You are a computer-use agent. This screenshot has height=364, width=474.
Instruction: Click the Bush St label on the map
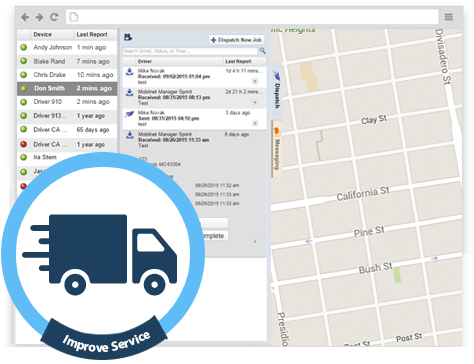(375, 268)
